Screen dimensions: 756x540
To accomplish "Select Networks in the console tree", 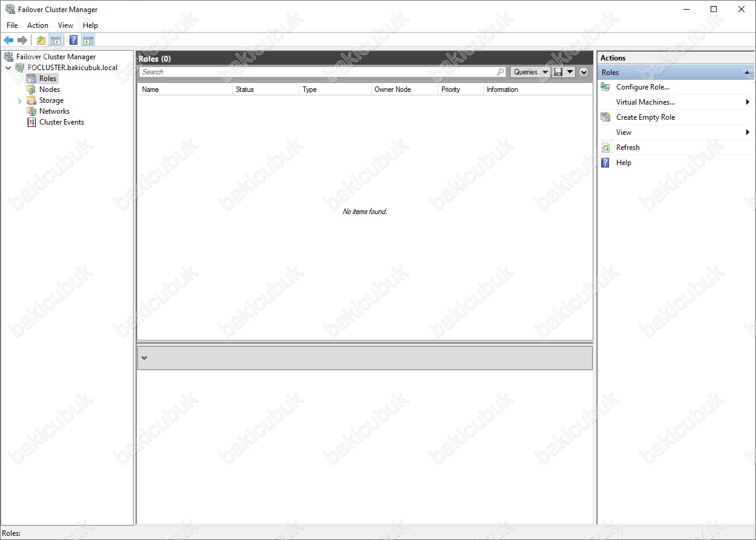I will tap(54, 111).
